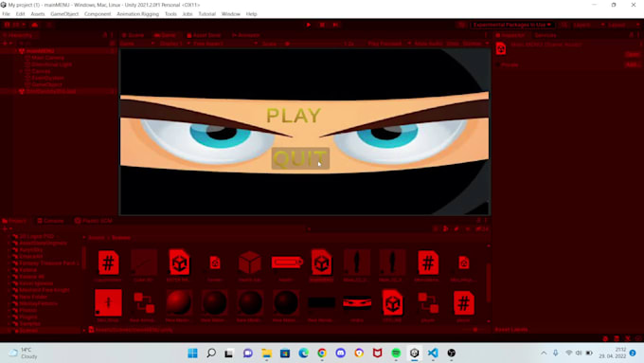Open Visual Studio Code from the taskbar
This screenshot has width=644, height=363.
433,353
